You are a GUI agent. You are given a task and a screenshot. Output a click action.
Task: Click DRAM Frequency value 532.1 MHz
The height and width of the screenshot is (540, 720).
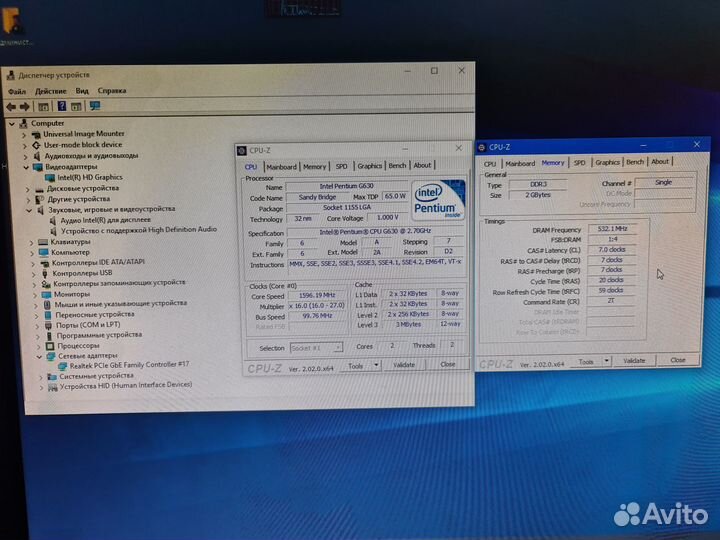(612, 229)
